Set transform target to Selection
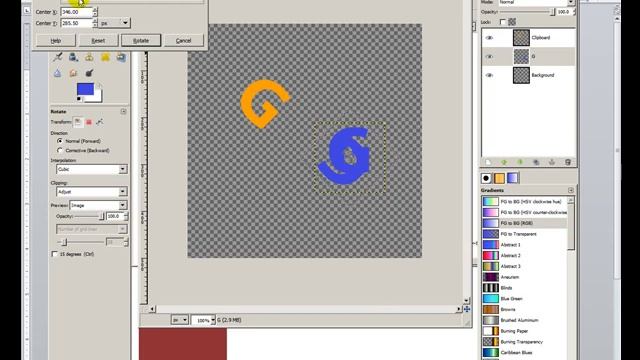Viewport: 640px width, 360px height. (89, 122)
